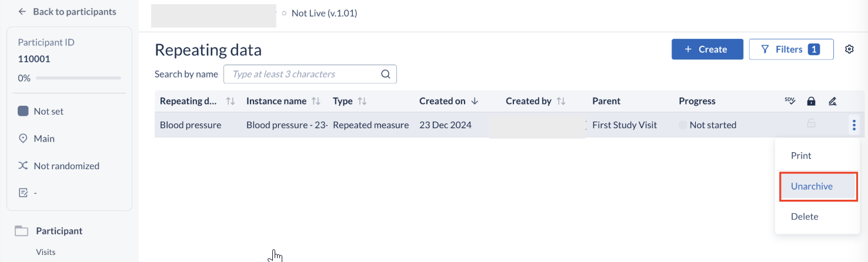Viewport: 868px width, 262px height.
Task: Click the search magnifier icon
Action: tap(386, 74)
